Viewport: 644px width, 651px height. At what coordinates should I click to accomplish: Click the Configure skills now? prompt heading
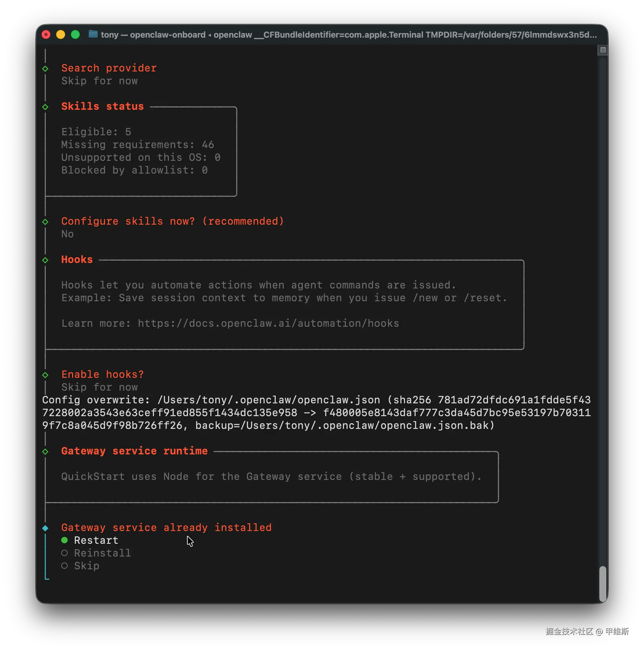point(173,221)
